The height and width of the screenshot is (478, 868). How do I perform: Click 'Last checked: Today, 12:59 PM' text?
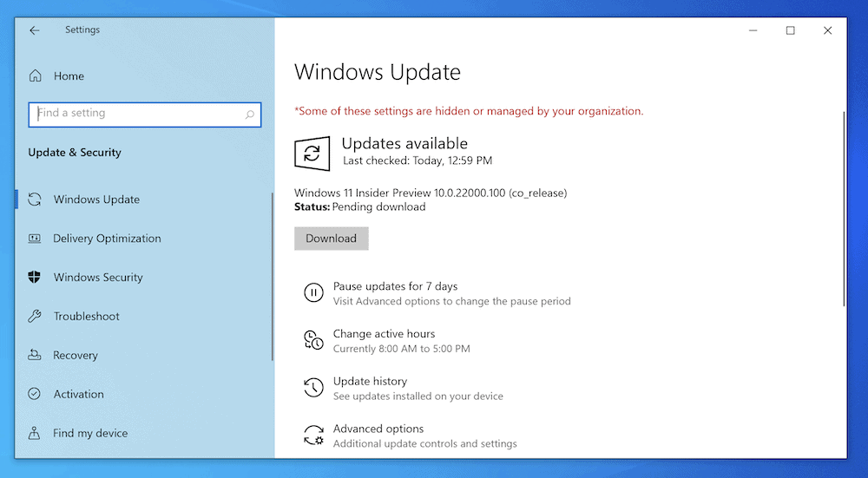click(x=418, y=160)
